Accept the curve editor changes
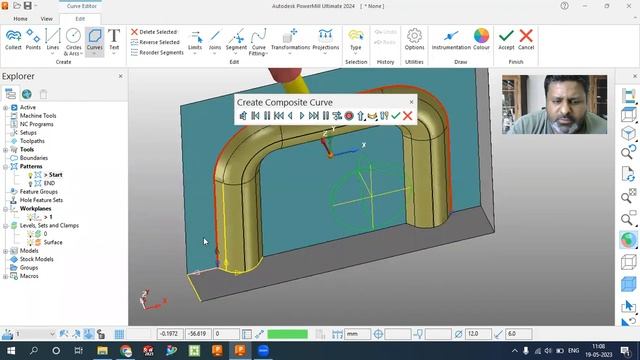 506,40
